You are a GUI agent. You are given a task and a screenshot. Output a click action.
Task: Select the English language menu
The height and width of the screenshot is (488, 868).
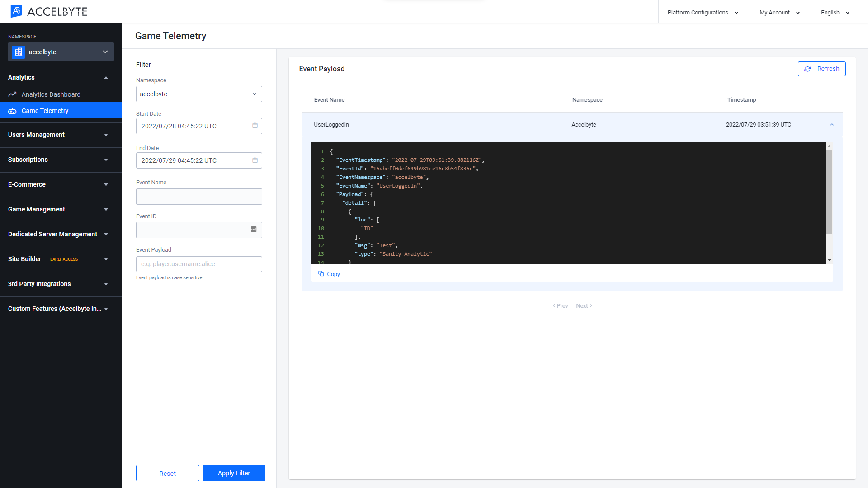point(835,12)
